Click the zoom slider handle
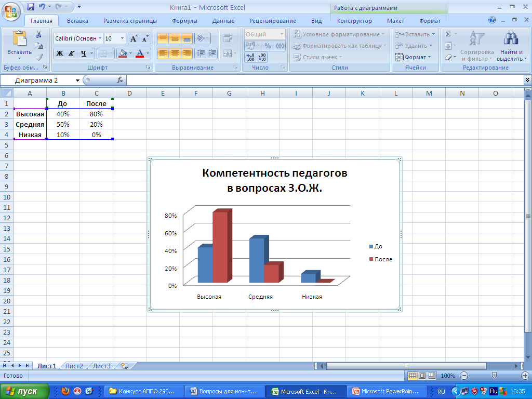 coord(494,375)
